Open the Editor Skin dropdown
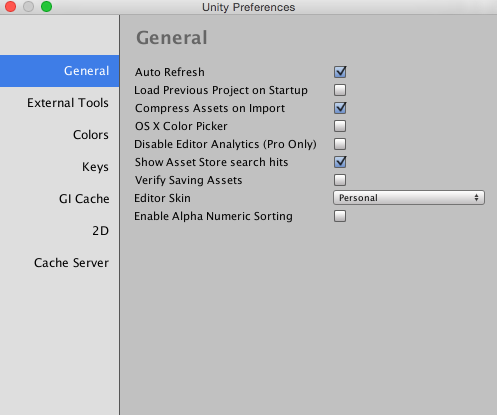This screenshot has height=415, width=497. [409, 198]
